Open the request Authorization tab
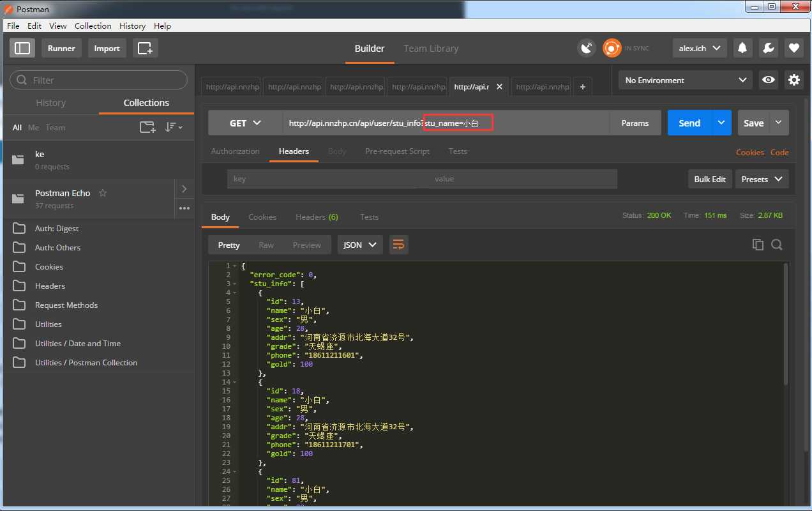This screenshot has height=511, width=812. (x=236, y=151)
